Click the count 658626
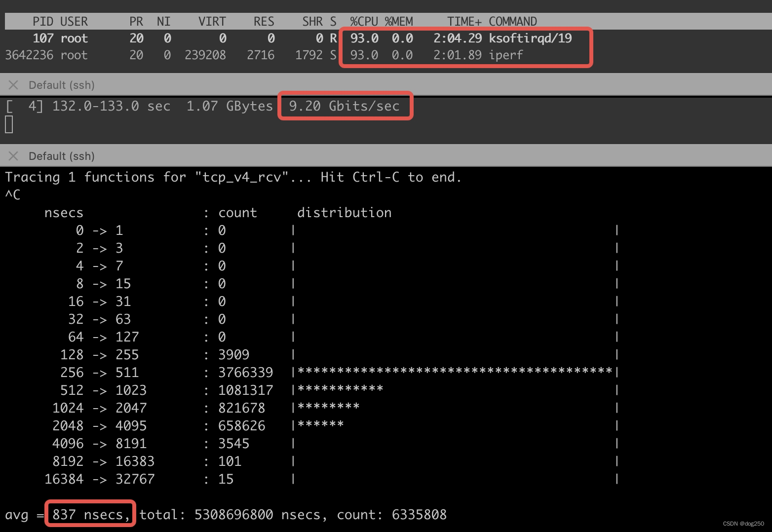Image resolution: width=772 pixels, height=532 pixels. pos(241,426)
